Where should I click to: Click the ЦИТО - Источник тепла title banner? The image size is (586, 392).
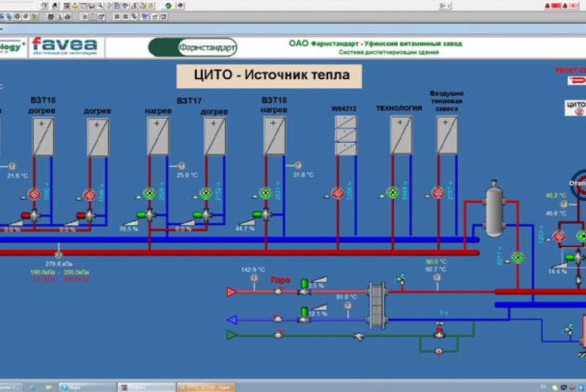(269, 76)
